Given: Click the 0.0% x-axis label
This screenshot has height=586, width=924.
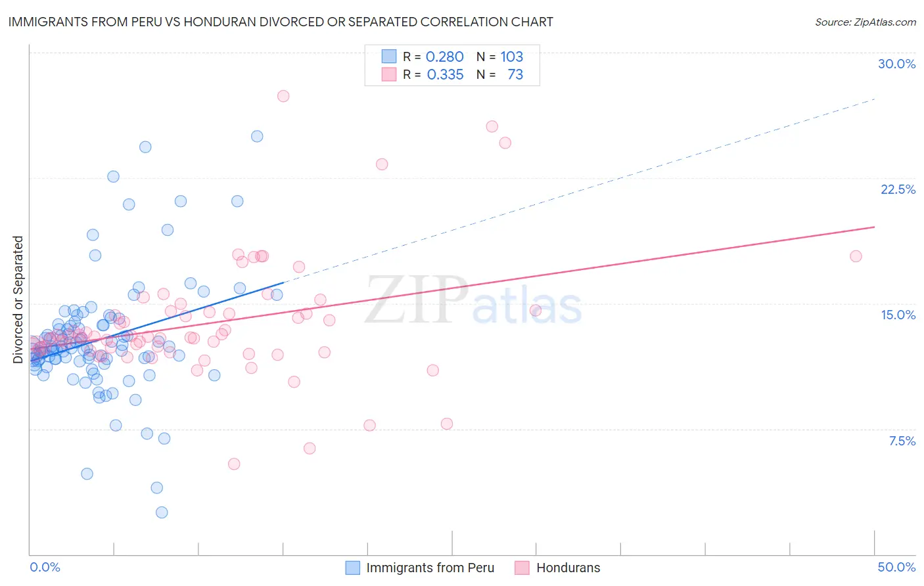Looking at the screenshot, I should (45, 567).
